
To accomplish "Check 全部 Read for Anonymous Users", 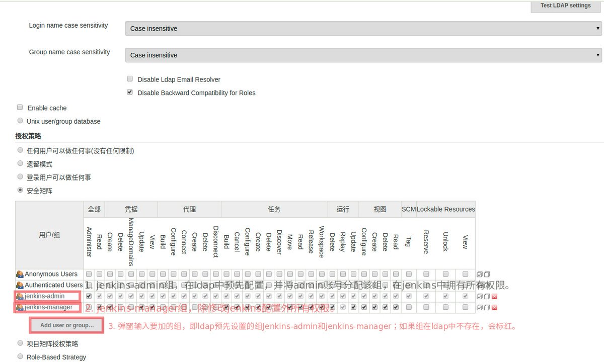I will 99,274.
